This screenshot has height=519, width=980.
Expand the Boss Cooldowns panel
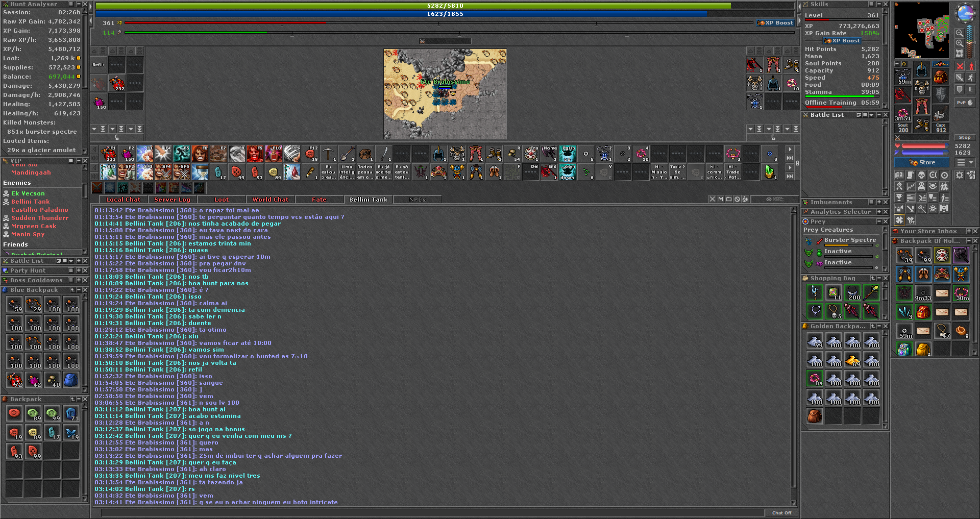coord(79,280)
